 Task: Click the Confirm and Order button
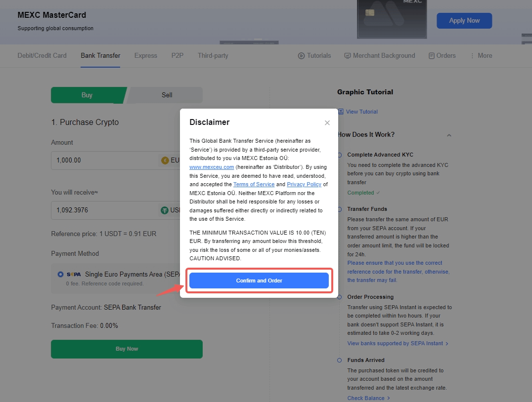(x=259, y=281)
